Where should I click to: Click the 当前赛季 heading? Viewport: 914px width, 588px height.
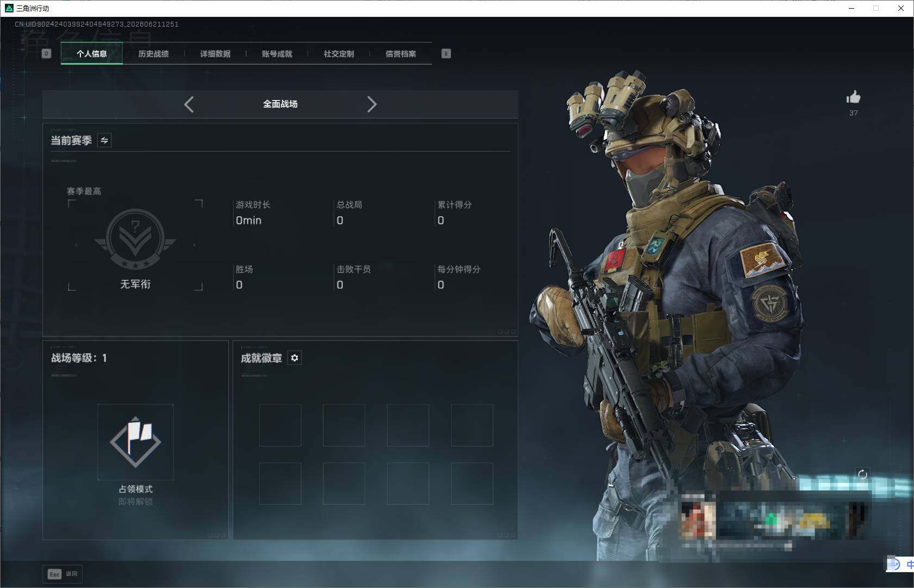tap(71, 141)
